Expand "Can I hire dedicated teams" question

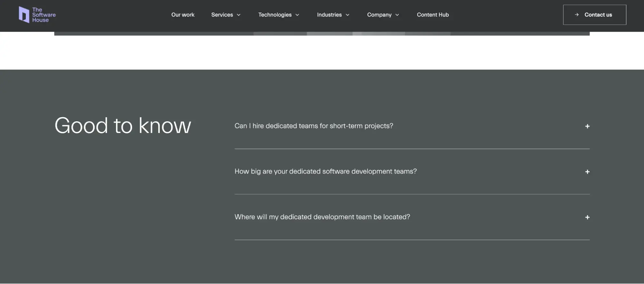tap(313, 126)
